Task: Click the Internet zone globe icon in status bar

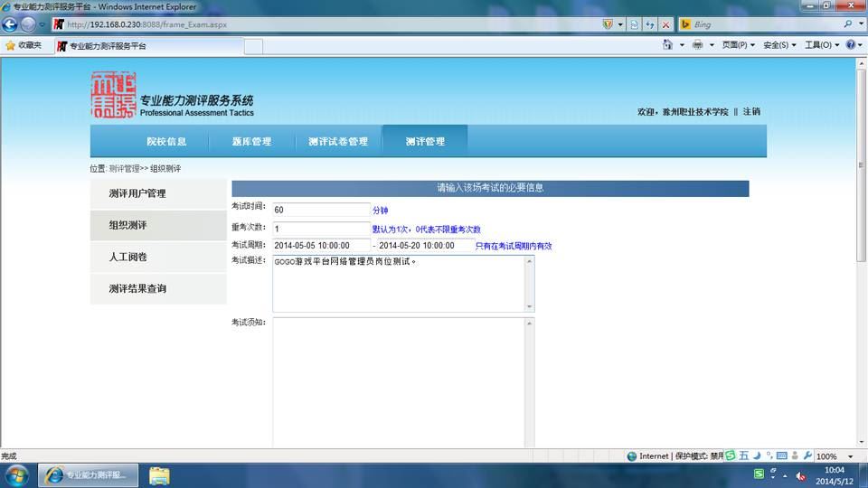Action: tap(632, 456)
